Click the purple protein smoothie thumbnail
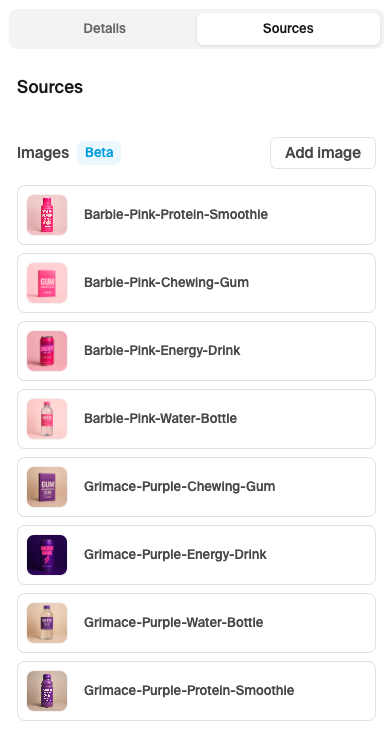 coord(47,691)
